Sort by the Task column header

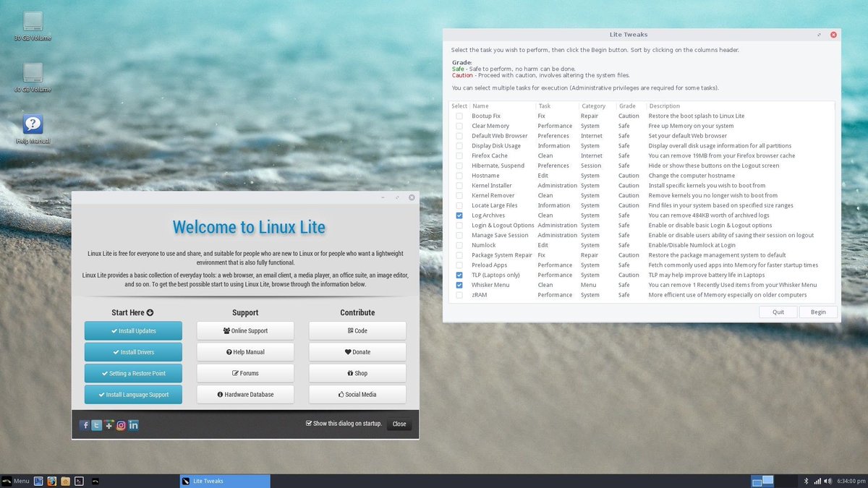click(x=557, y=106)
